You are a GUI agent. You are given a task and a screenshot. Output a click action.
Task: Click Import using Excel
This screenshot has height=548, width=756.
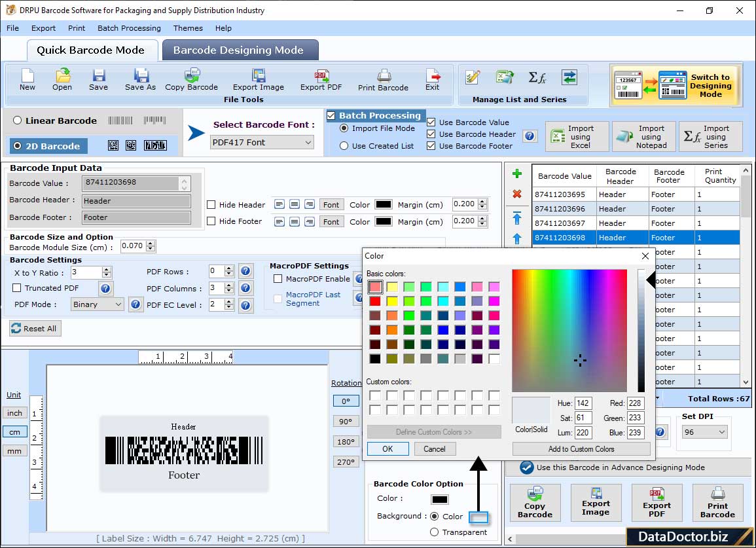pyautogui.click(x=577, y=137)
